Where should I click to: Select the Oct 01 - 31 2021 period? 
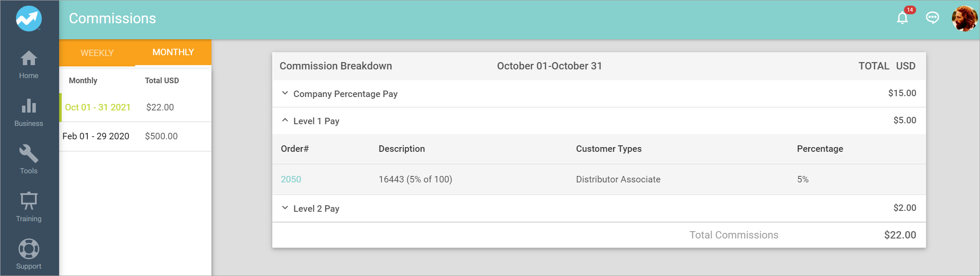coord(98,107)
